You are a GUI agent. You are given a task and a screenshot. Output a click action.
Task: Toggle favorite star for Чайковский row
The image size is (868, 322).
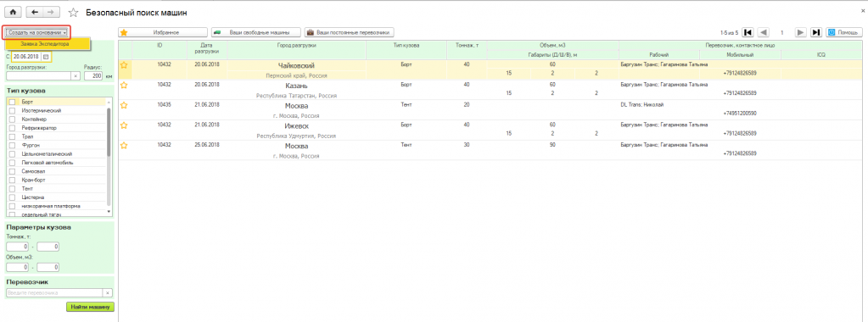coord(124,65)
